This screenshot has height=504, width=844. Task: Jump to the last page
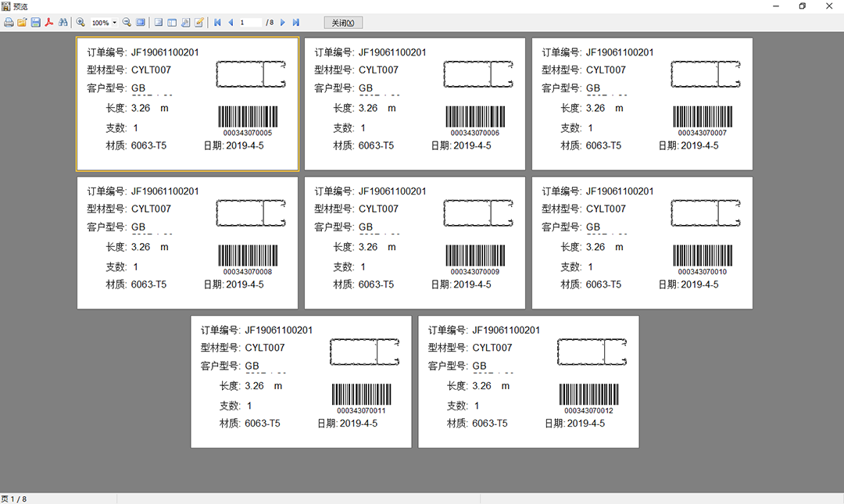coord(296,23)
